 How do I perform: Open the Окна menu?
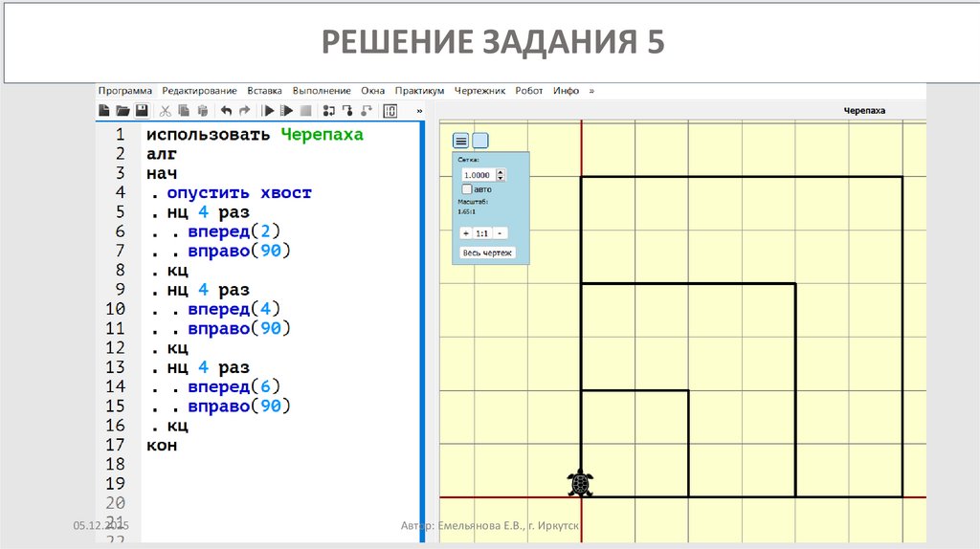coord(372,91)
